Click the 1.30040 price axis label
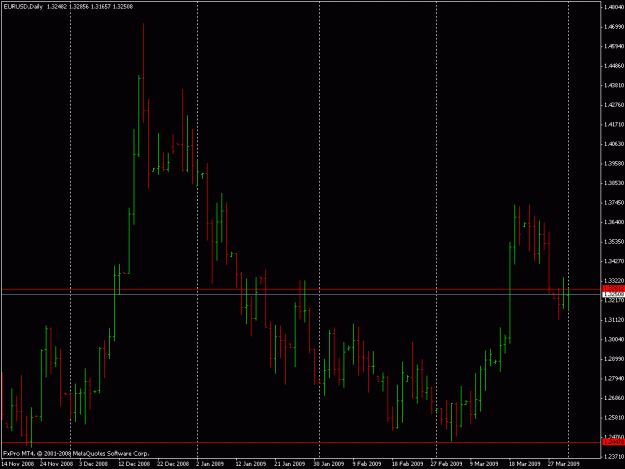 tap(614, 339)
